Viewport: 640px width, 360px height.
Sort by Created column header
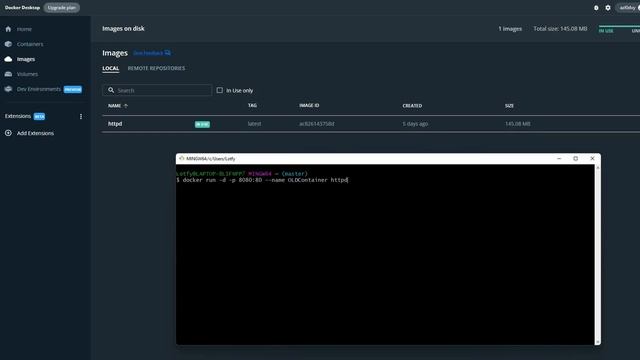[x=412, y=106]
